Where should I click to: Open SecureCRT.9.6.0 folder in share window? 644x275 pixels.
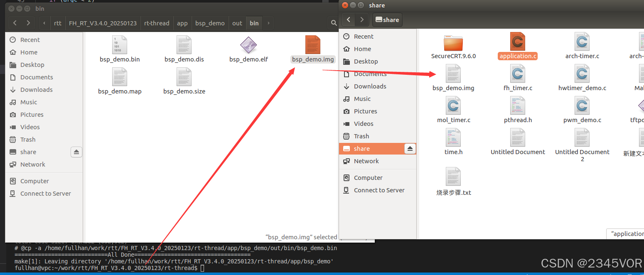coord(453,43)
